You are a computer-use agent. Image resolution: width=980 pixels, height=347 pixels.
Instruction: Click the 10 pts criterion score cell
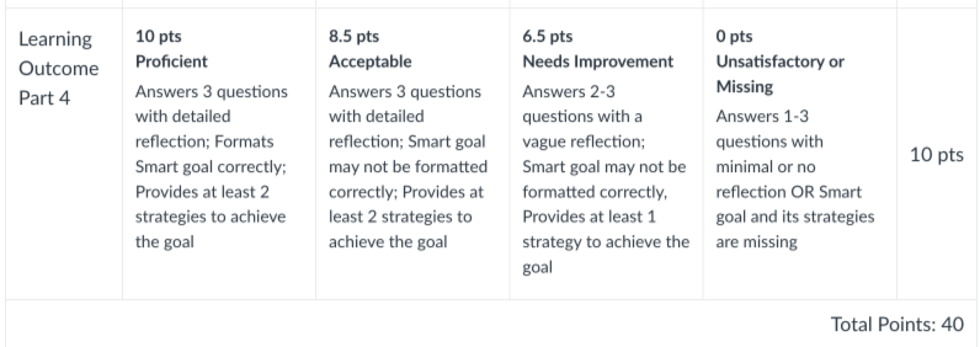[x=936, y=154]
